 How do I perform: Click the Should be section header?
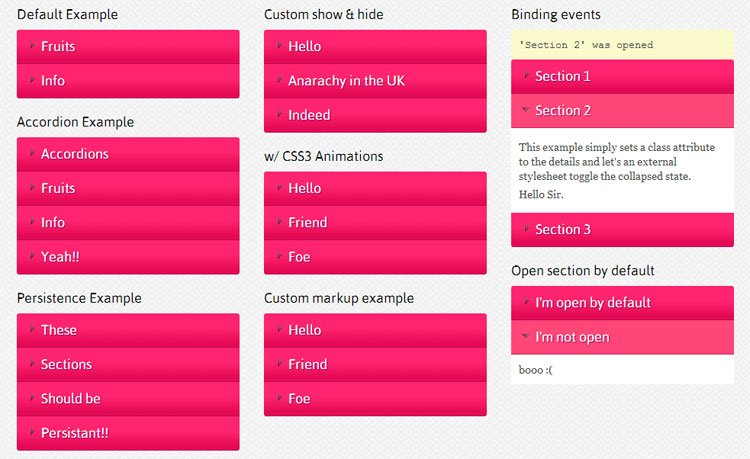(128, 399)
